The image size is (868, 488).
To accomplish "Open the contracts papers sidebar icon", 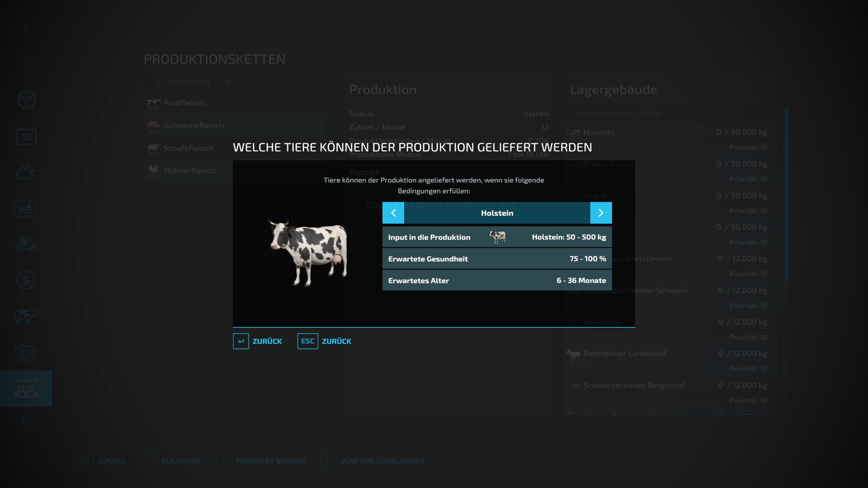I will coord(26,353).
